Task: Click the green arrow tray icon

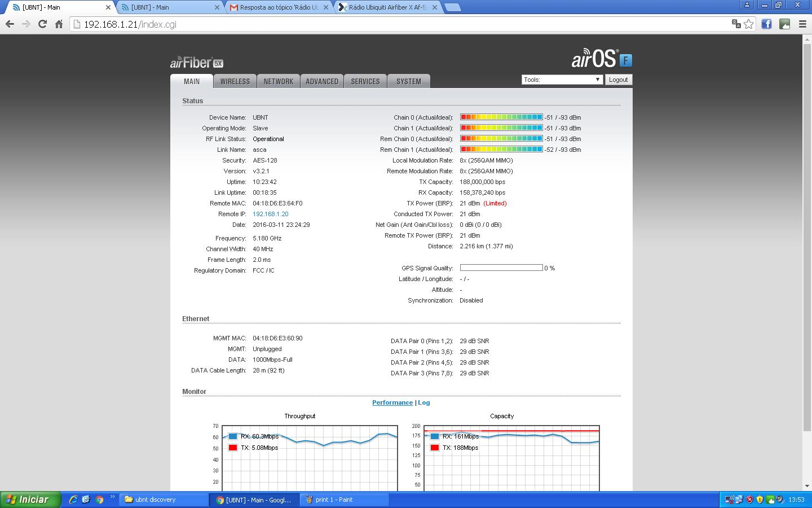Action: click(x=770, y=500)
